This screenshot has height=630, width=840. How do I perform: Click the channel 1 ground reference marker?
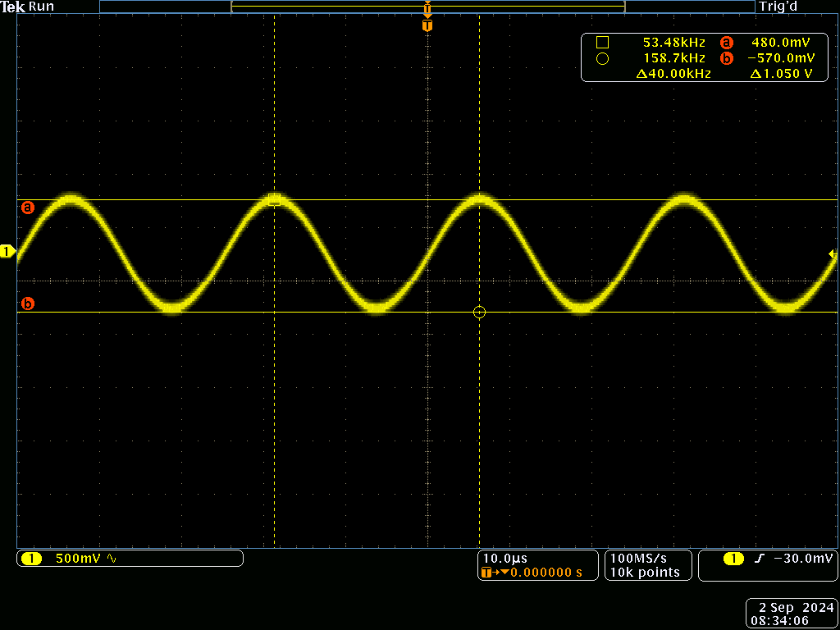tap(7, 252)
